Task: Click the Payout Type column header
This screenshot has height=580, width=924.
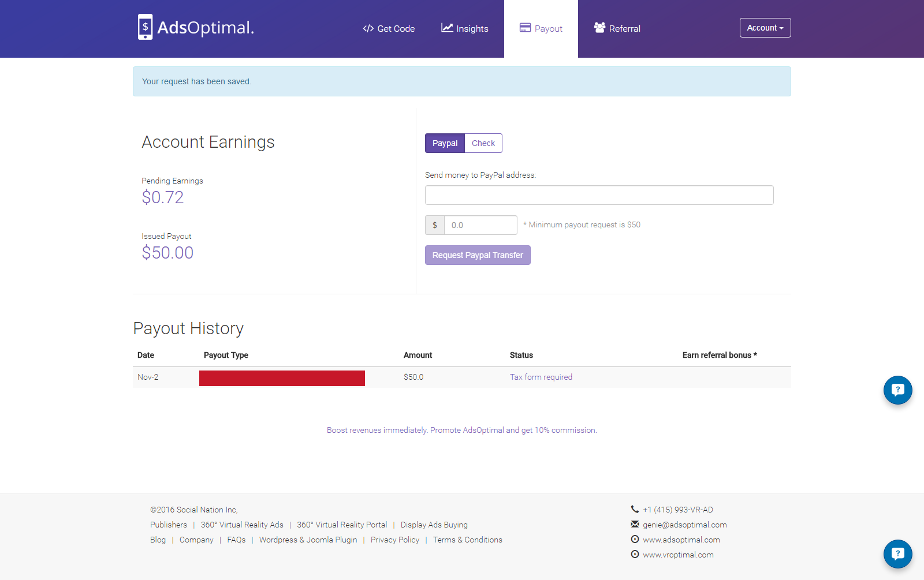Action: pos(226,355)
